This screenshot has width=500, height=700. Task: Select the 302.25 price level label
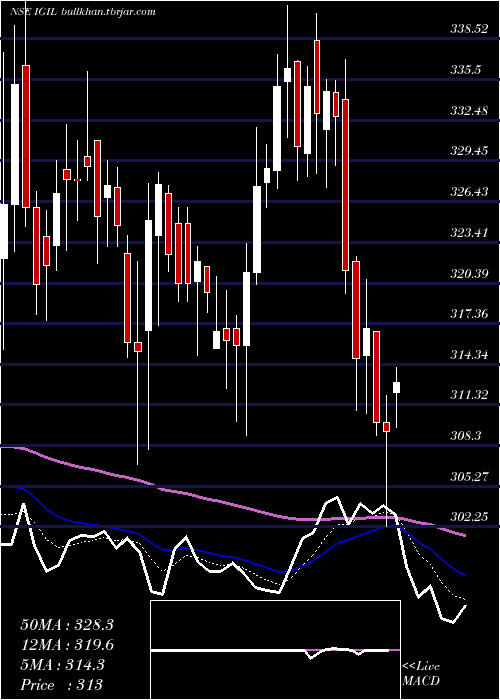pyautogui.click(x=470, y=517)
